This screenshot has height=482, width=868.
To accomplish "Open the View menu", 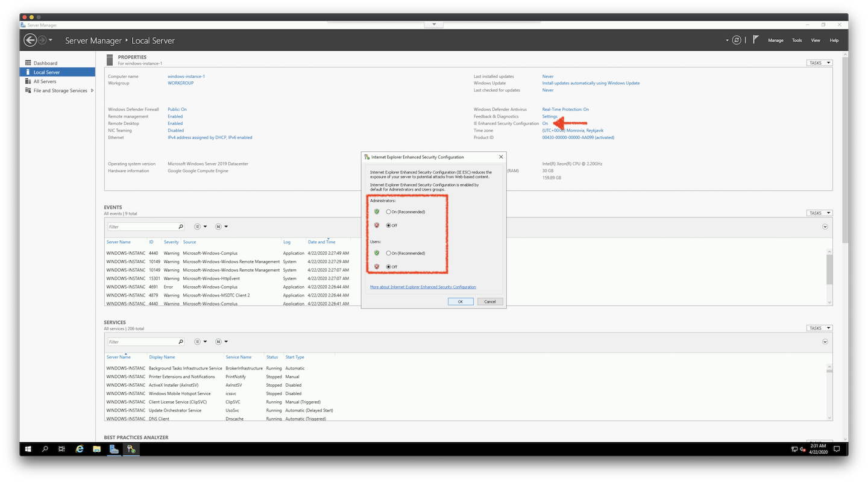I will pos(816,40).
